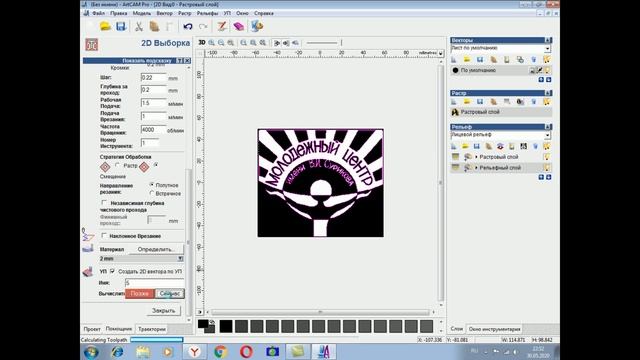Click checkerboard icon in Рельеф toolbar
The height and width of the screenshot is (360, 640).
click(524, 146)
